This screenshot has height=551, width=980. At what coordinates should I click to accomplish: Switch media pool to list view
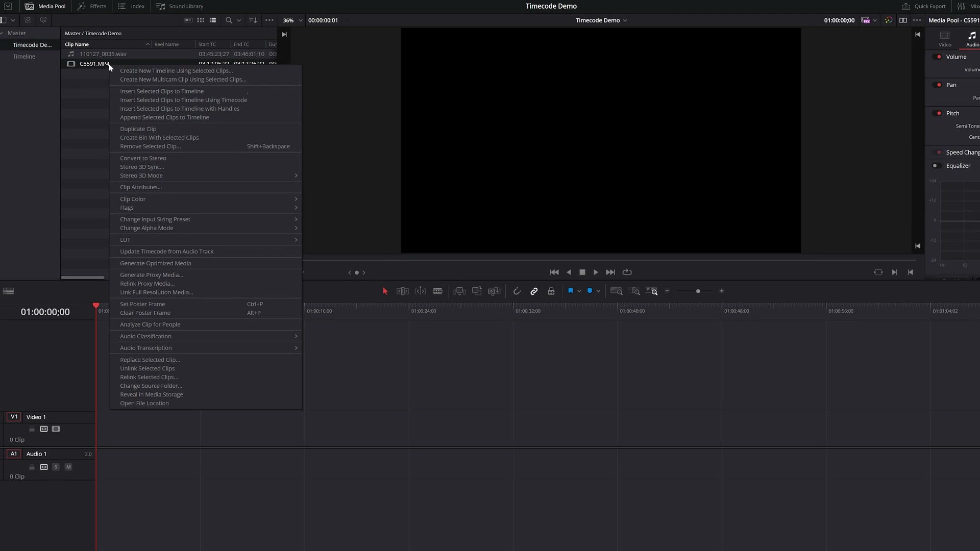[x=213, y=20]
